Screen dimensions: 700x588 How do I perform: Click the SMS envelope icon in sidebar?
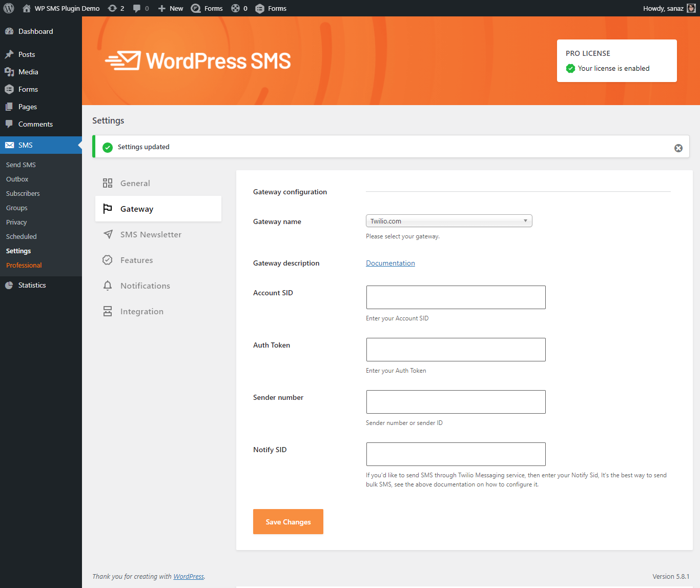[x=9, y=145]
